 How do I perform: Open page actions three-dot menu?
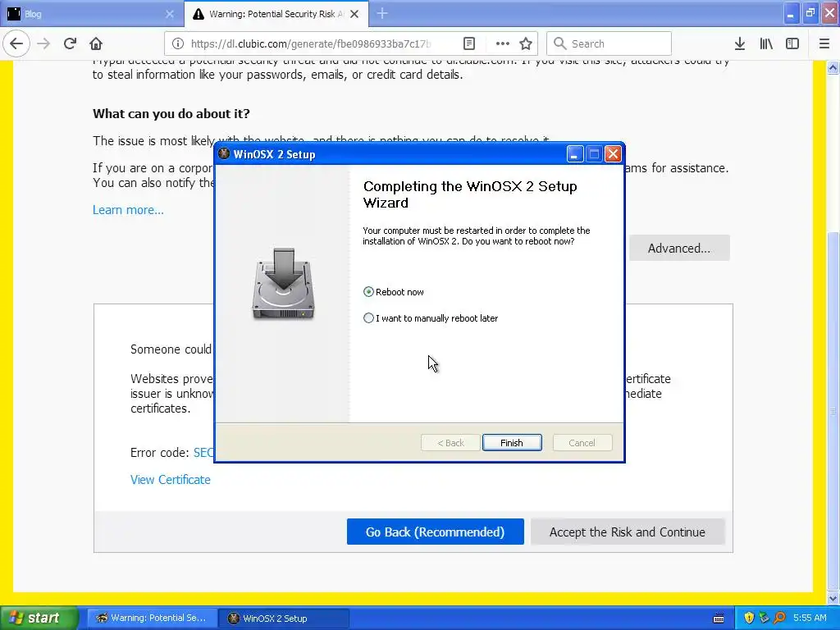tap(503, 43)
